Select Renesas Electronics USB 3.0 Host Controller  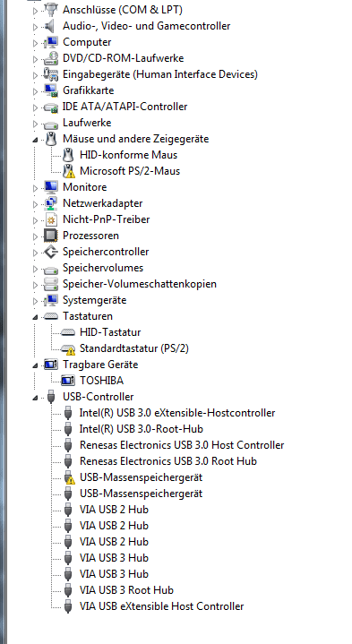coord(182,445)
